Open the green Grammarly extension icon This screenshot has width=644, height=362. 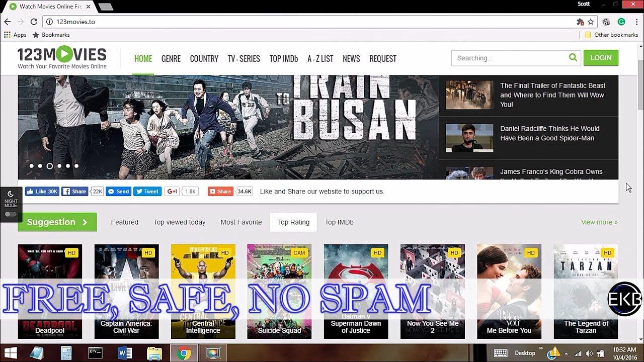(621, 22)
